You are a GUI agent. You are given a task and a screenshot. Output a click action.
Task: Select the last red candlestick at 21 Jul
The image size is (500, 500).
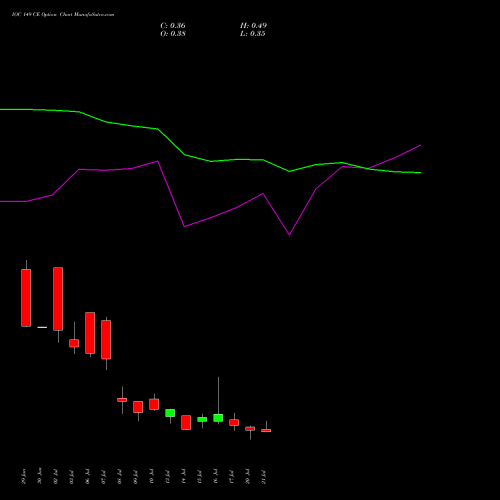[x=266, y=430]
